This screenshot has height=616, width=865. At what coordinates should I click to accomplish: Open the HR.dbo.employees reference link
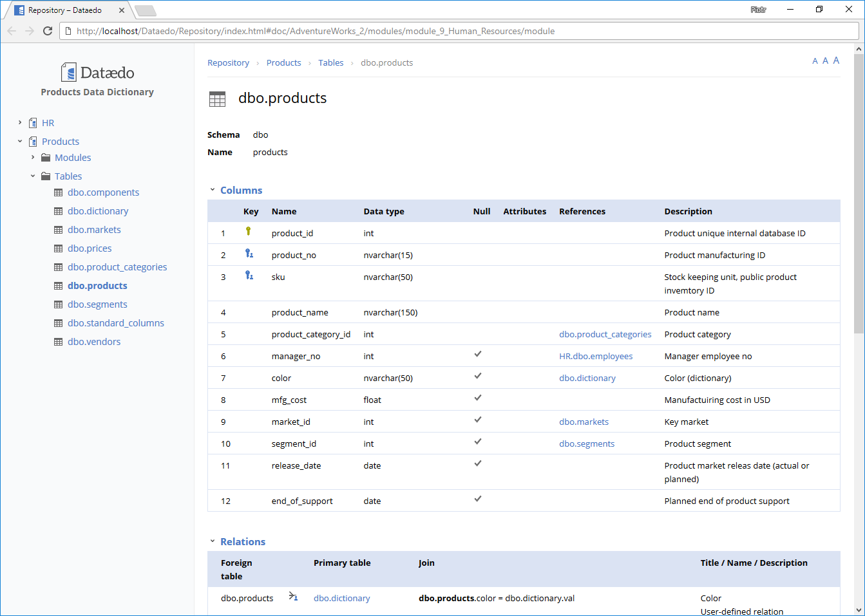point(595,356)
